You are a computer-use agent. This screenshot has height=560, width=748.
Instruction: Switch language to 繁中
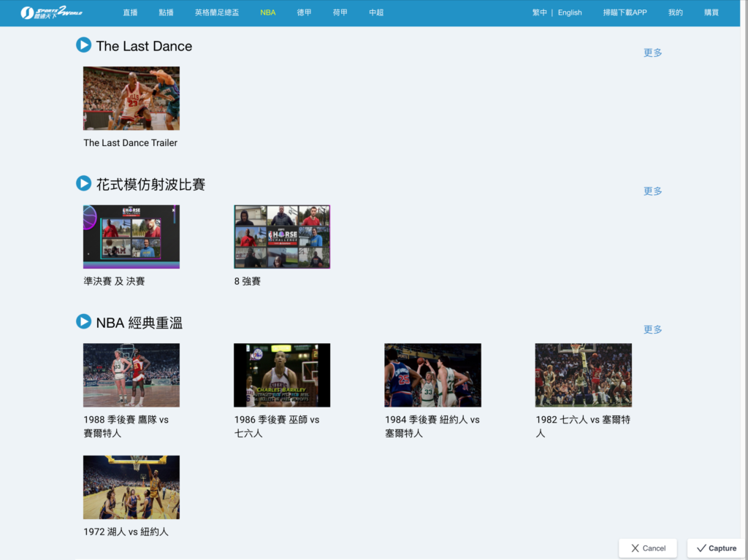click(x=540, y=12)
